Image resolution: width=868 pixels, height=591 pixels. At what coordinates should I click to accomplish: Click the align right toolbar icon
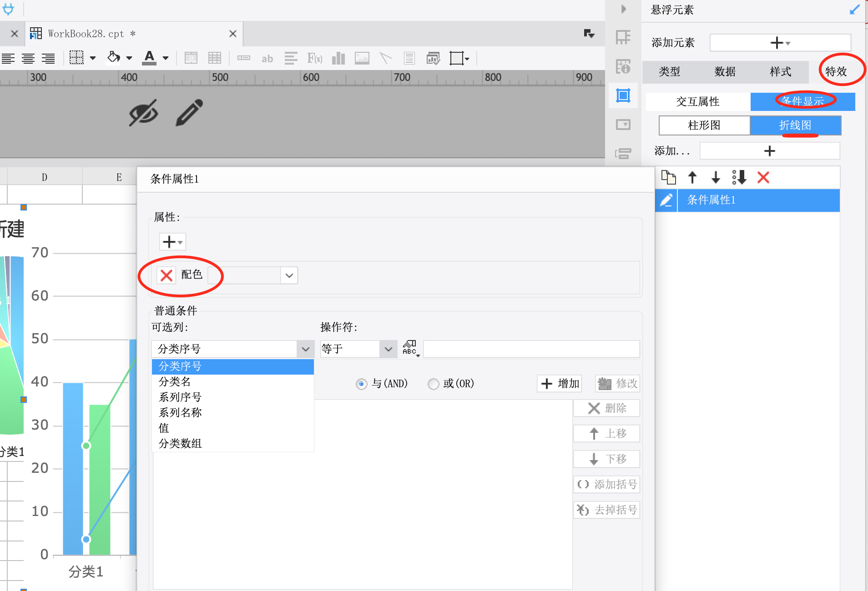coord(48,58)
